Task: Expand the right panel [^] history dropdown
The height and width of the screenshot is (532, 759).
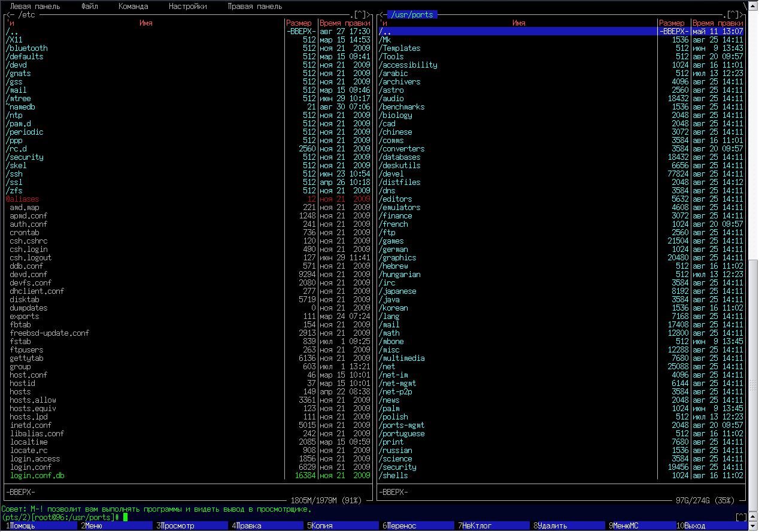Action: 733,14
